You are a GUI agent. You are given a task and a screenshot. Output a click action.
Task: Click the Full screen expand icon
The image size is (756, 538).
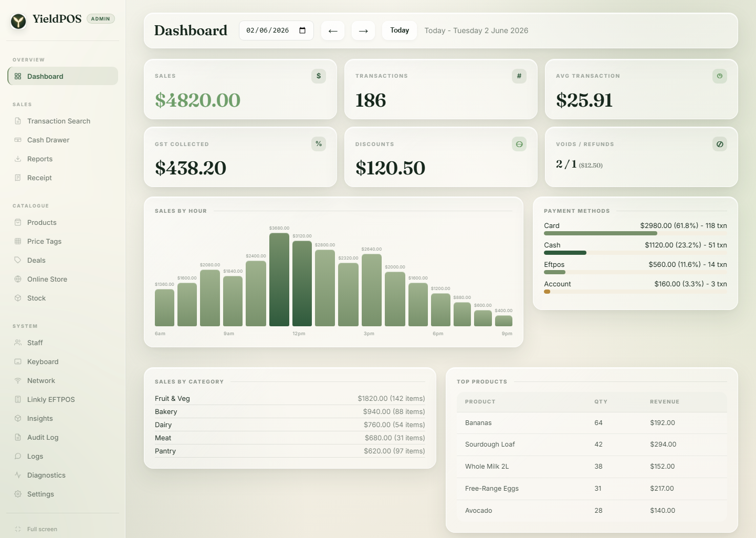click(18, 529)
